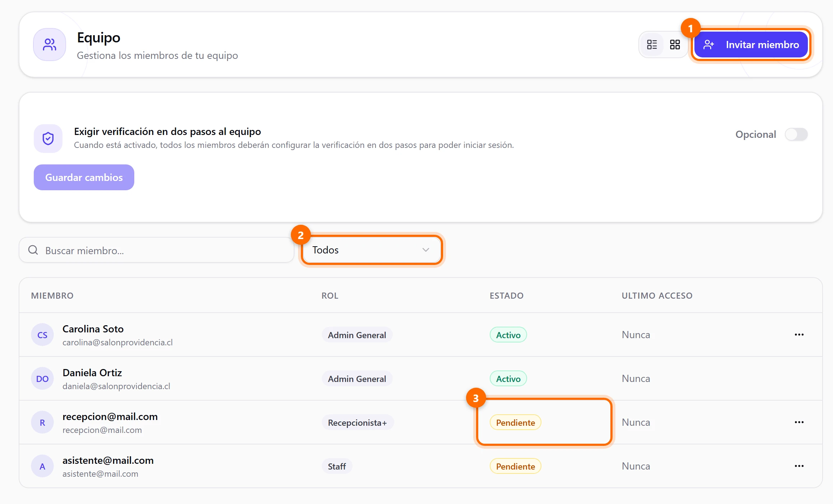Switch to list view layout

[652, 45]
